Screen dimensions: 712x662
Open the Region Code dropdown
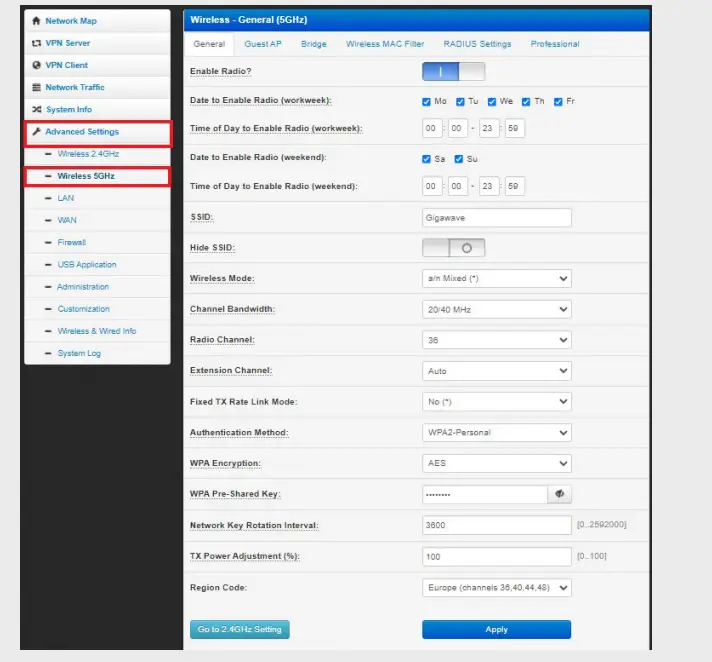point(496,588)
